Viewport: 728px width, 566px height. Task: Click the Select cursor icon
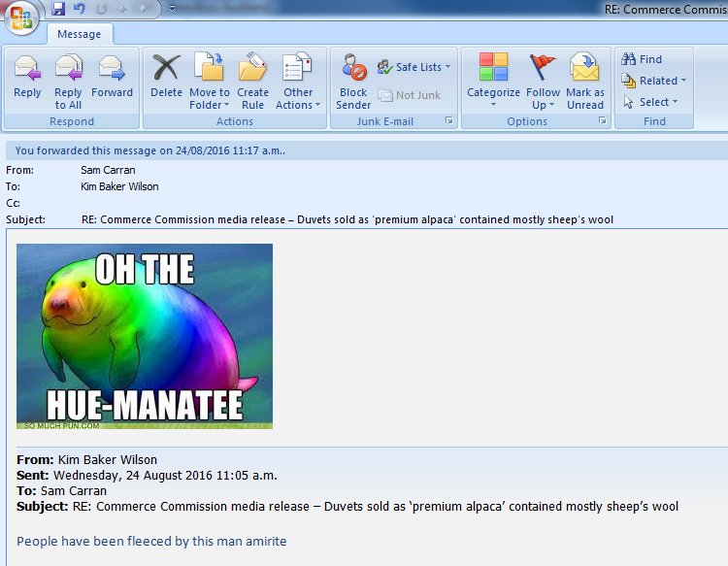[x=628, y=102]
